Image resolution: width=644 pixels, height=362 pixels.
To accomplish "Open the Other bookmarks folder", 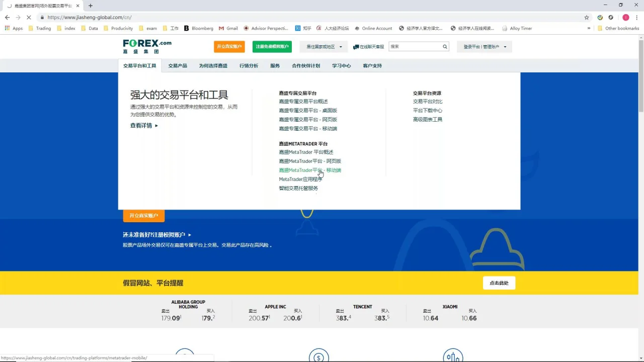I will tap(618, 28).
